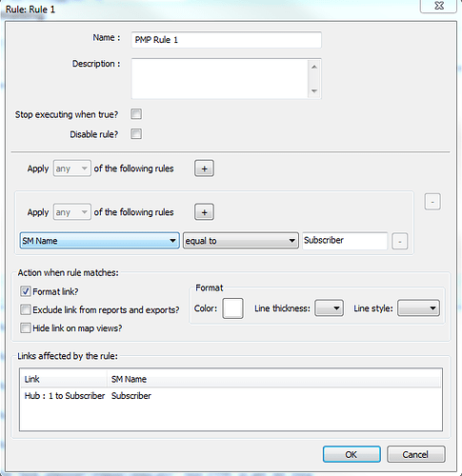Click the OK button
This screenshot has height=476, width=462.
[x=352, y=454]
